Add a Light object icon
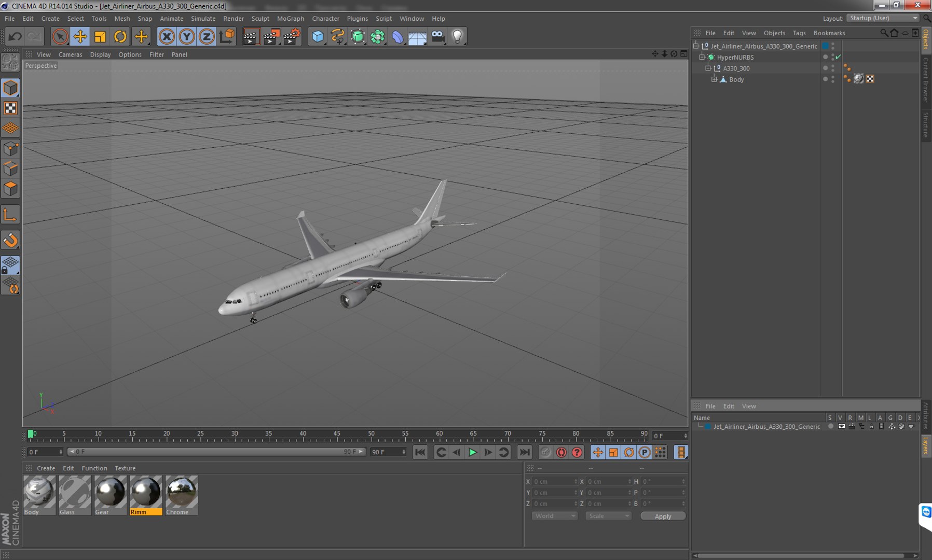This screenshot has height=560, width=932. pyautogui.click(x=458, y=36)
